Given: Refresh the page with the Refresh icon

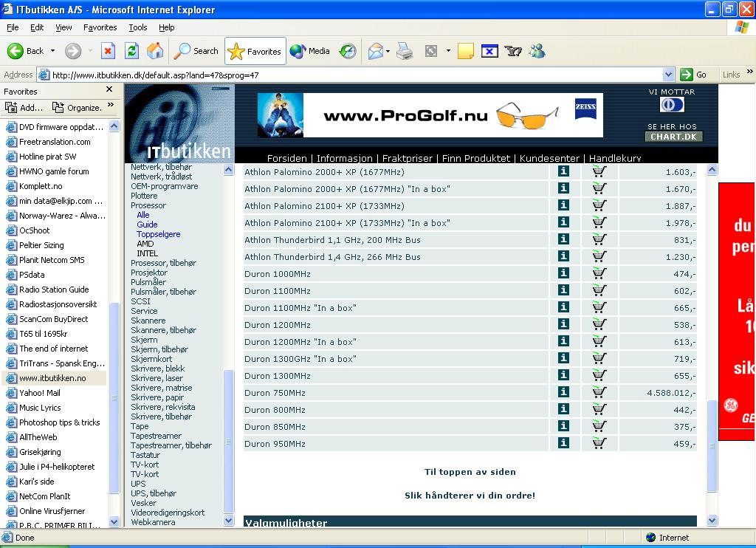Looking at the screenshot, I should click(131, 51).
